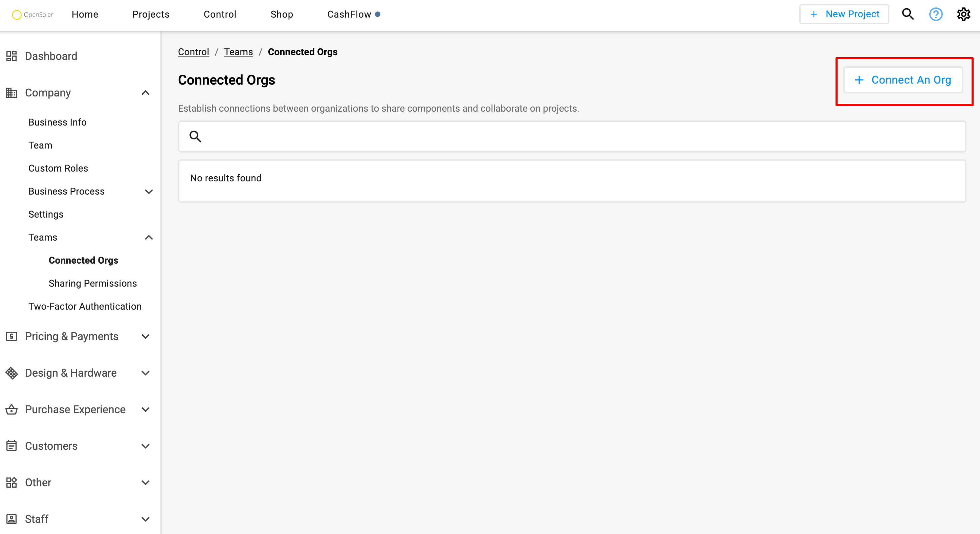Open Business Process in the sidebar
This screenshot has width=980, height=534.
coord(67,191)
